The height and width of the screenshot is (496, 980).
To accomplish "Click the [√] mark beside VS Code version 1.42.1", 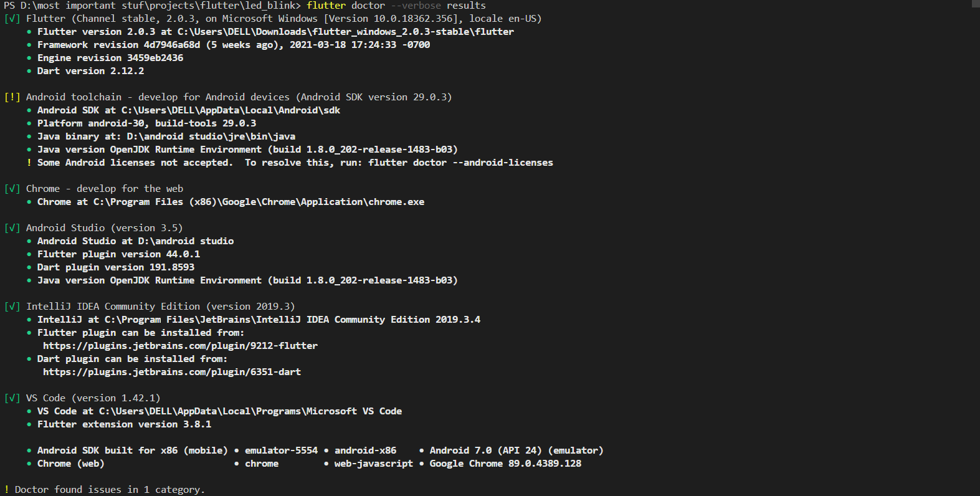I will coord(12,398).
